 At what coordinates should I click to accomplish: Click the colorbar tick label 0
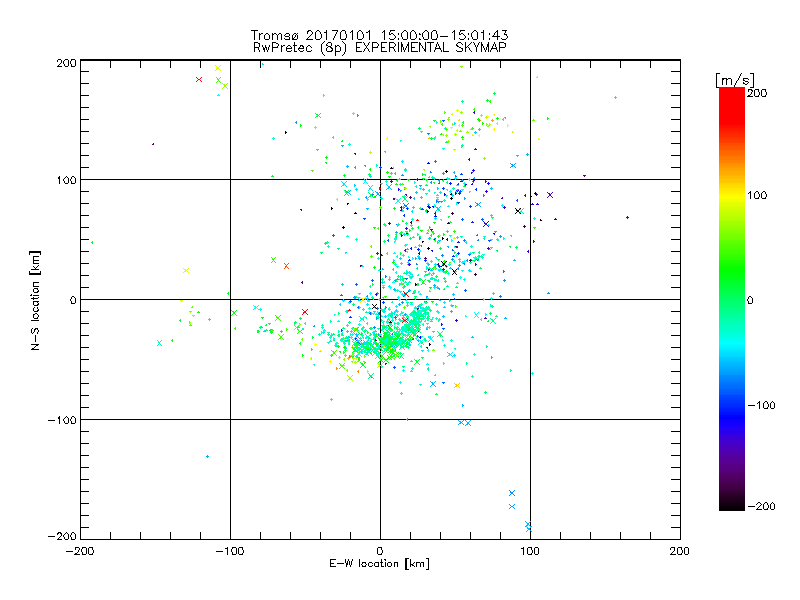(x=750, y=300)
